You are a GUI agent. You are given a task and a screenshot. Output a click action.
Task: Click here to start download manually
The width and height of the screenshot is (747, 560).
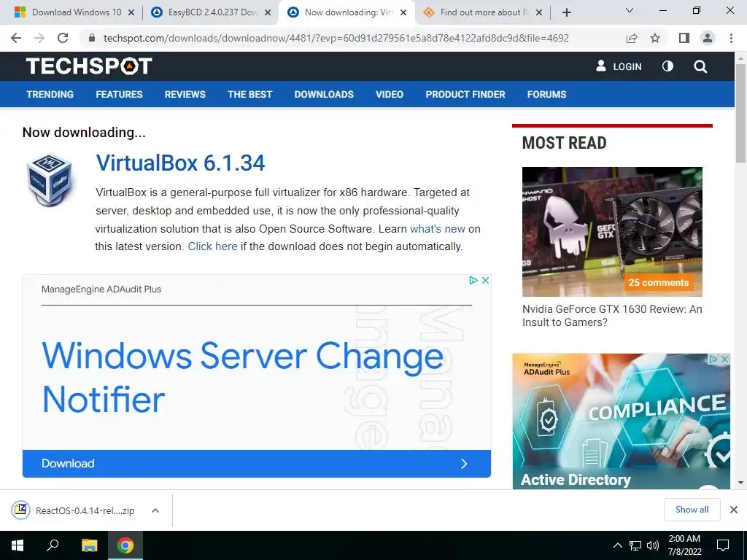coord(212,246)
